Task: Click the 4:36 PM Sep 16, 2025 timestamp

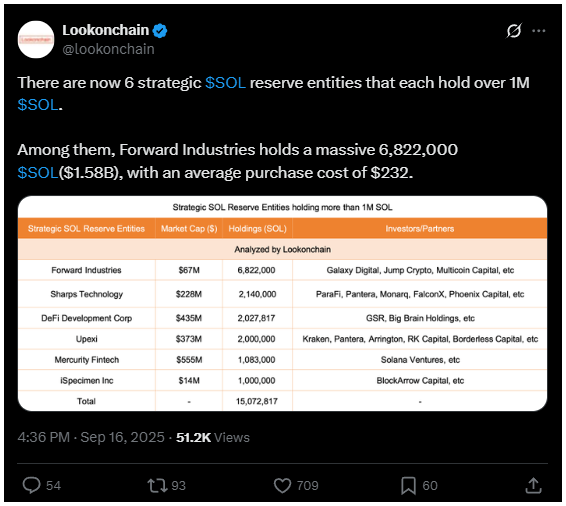Action: click(91, 437)
